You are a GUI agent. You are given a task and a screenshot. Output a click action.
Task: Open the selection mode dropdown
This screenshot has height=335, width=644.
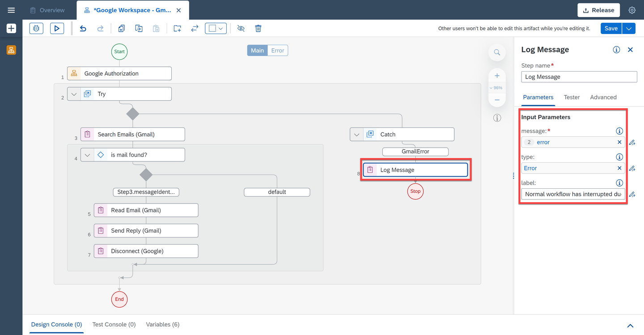[x=216, y=28]
